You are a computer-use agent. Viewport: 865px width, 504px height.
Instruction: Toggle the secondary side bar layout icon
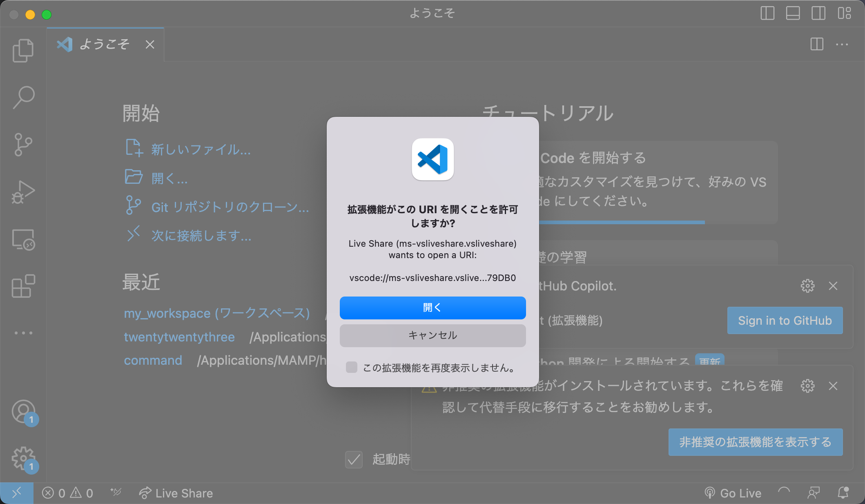pos(818,13)
